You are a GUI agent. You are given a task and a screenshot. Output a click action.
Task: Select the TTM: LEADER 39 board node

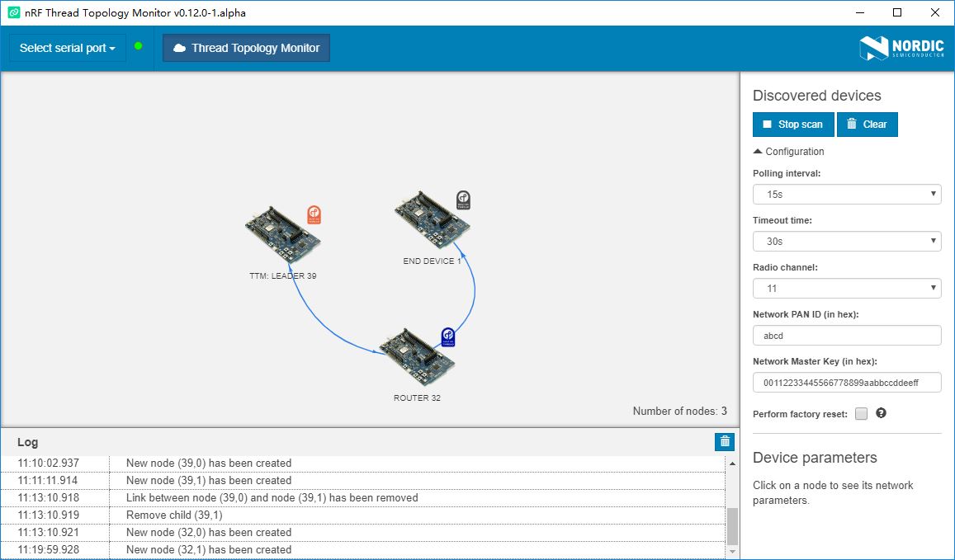pos(283,234)
